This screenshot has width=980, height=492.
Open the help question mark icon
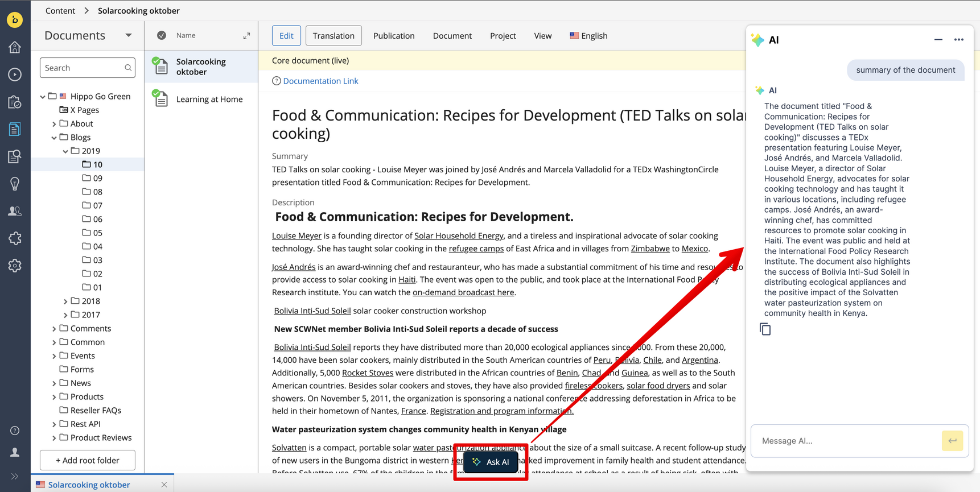[15, 431]
